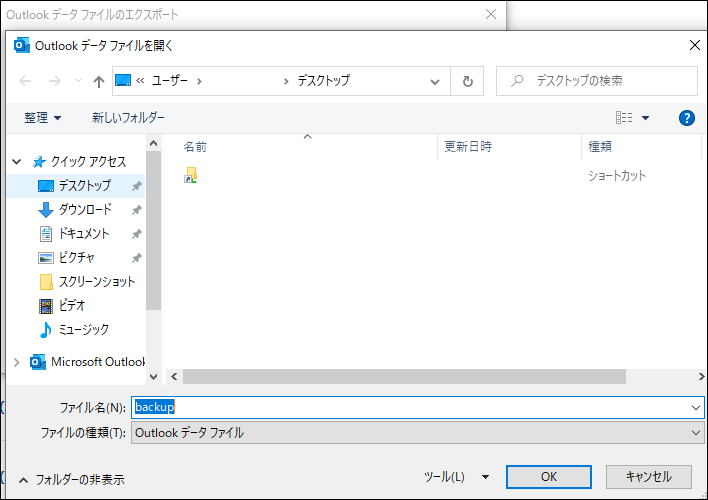The height and width of the screenshot is (500, 708).
Task: Open ピクチャ folder in sidebar
Action: [76, 257]
